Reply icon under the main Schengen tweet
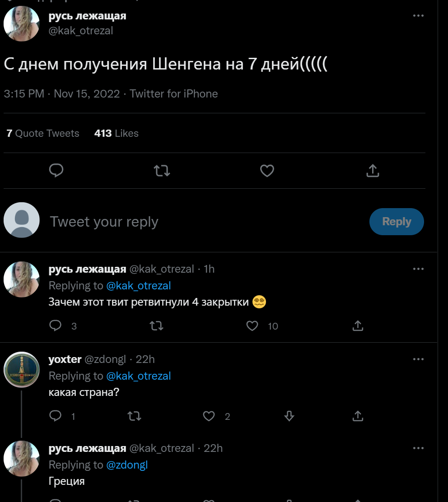This screenshot has width=448, height=502. pos(56,171)
